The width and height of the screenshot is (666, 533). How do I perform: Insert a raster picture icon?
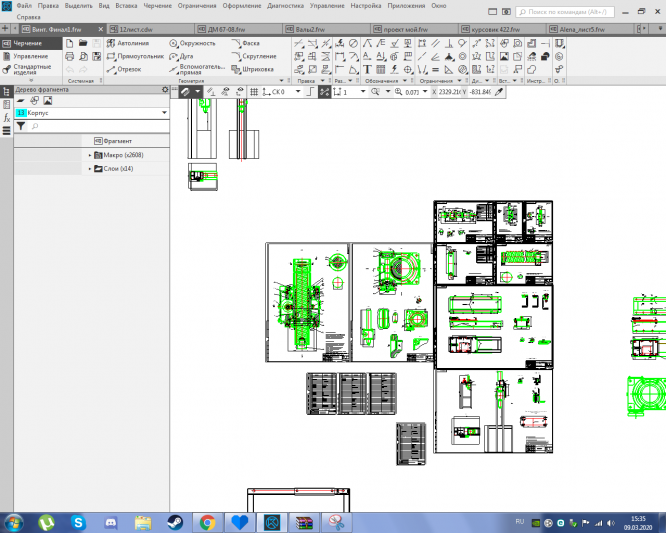pyautogui.click(x=504, y=56)
